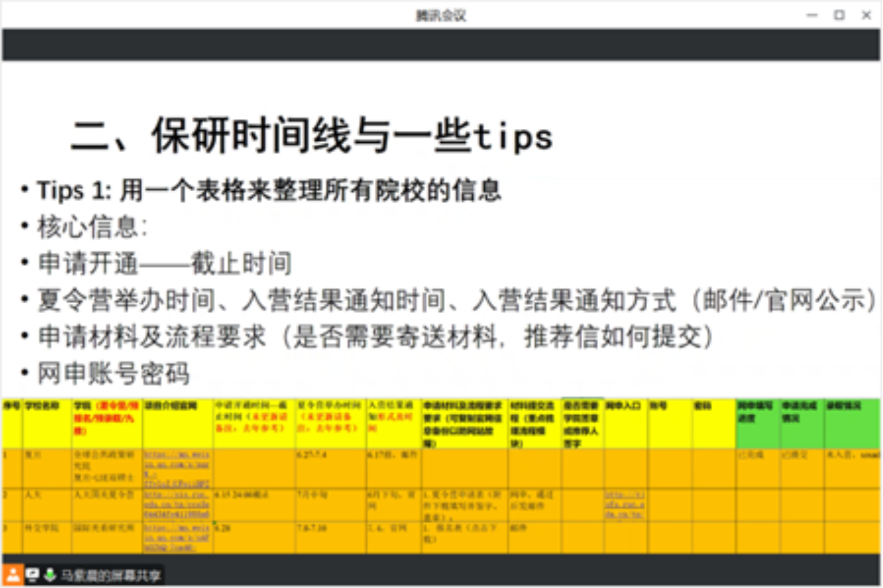Click the green 录取情况 header cell
This screenshot has width=883, height=588.
[852, 423]
